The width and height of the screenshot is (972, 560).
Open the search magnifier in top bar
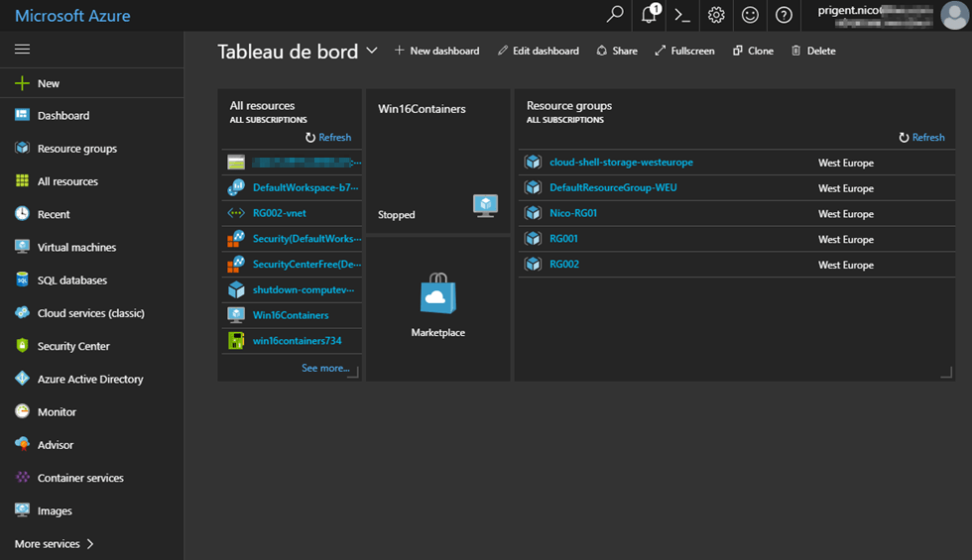[x=614, y=14]
